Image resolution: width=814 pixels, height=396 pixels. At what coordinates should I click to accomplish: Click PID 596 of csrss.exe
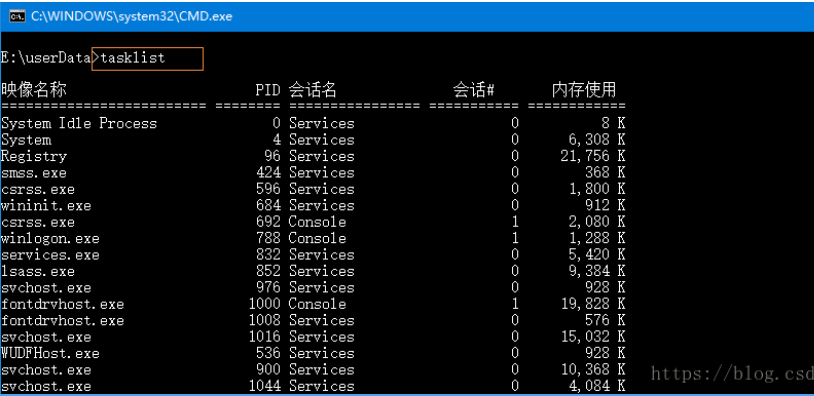tap(268, 189)
